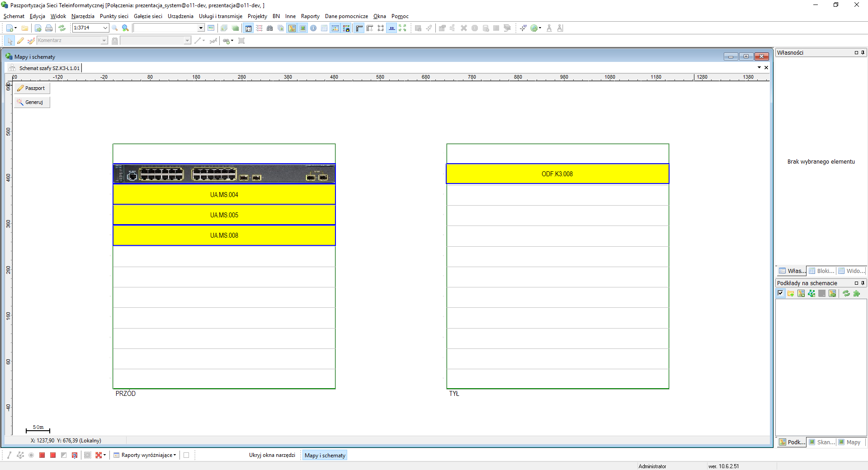Screen dimensions: 868x470
Task: Open the Schemat menu
Action: coord(14,16)
